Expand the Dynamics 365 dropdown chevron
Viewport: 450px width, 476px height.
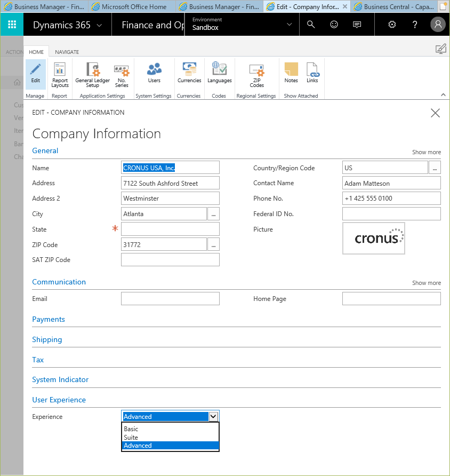(99, 25)
